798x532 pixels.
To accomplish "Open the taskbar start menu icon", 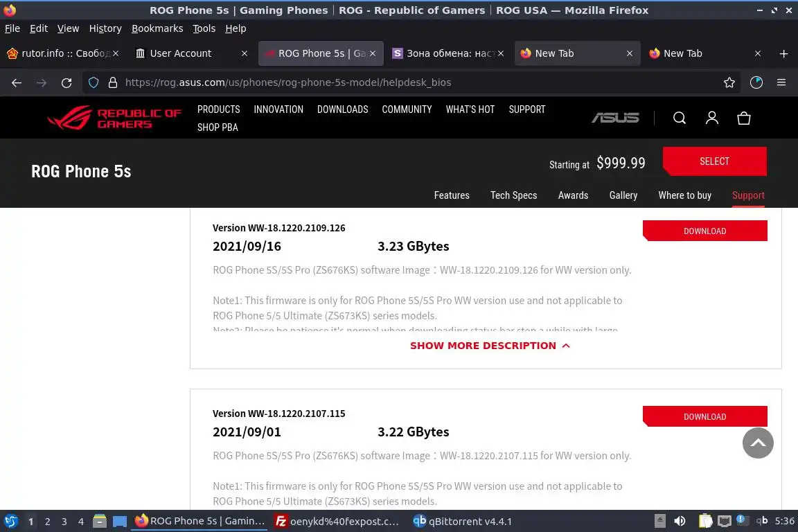I will point(10,522).
